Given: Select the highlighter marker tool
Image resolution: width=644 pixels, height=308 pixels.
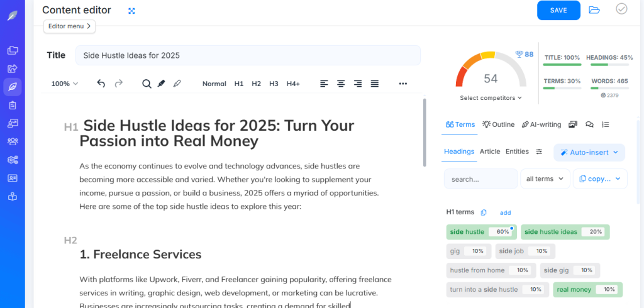Looking at the screenshot, I should (x=162, y=84).
